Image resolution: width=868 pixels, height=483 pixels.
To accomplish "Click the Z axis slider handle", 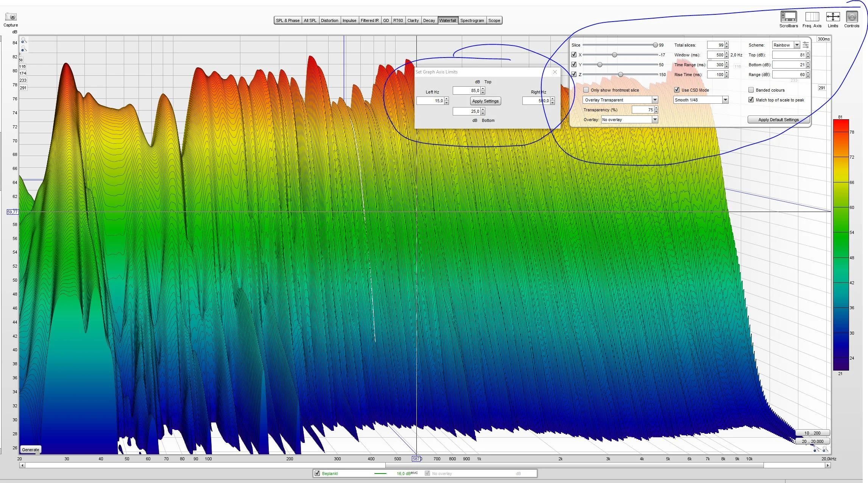I will 620,75.
